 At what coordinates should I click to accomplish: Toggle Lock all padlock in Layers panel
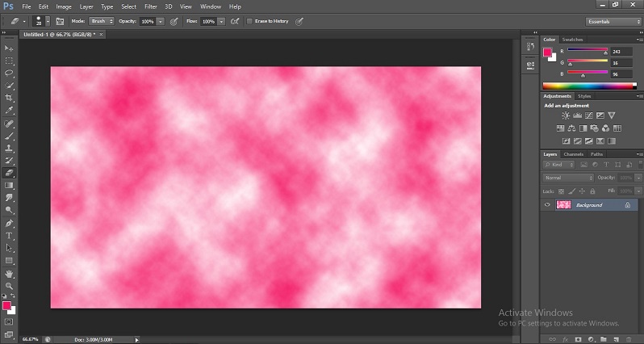click(x=592, y=191)
